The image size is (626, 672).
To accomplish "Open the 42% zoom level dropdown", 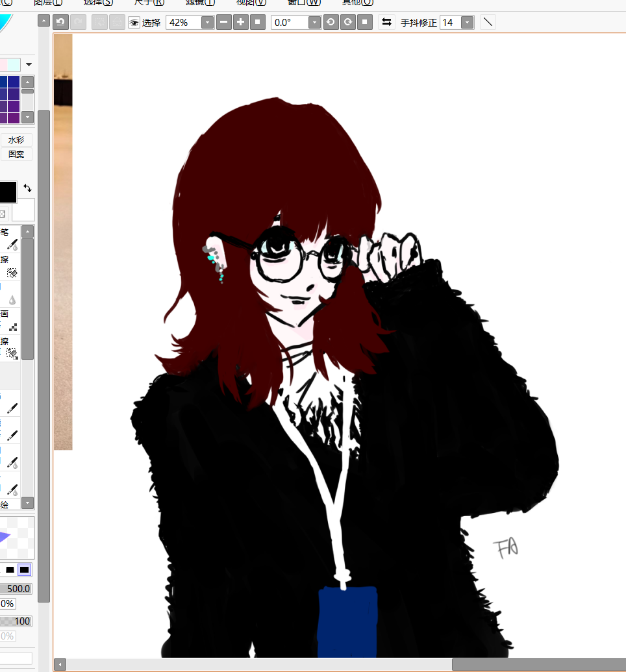I will 207,23.
